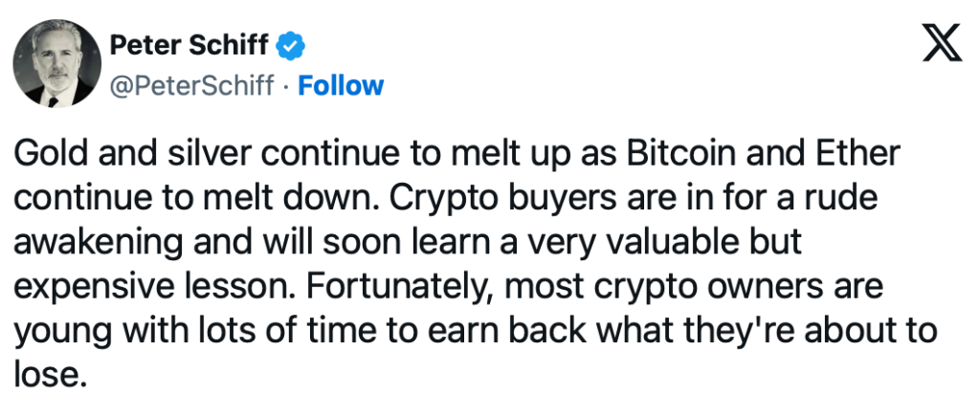Click the blue verified checkmark badge
This screenshot has height=395, width=980.
pos(291,44)
